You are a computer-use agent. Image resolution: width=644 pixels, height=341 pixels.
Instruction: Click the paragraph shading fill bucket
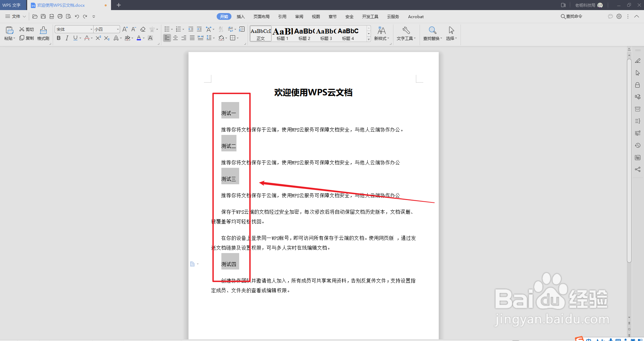[x=221, y=38]
